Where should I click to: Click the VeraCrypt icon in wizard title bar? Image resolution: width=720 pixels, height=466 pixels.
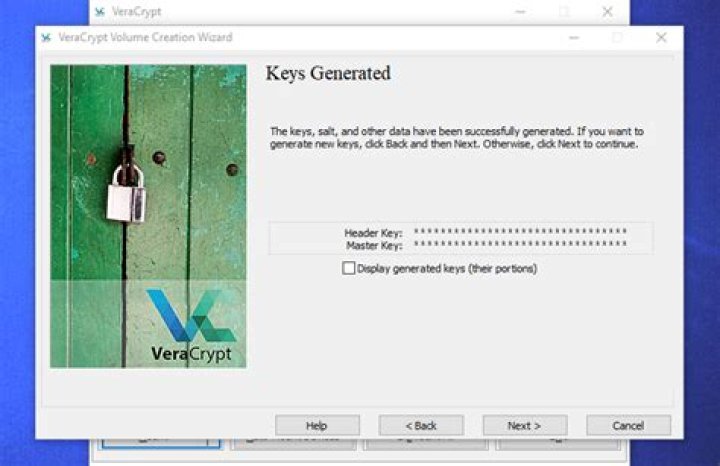46,38
